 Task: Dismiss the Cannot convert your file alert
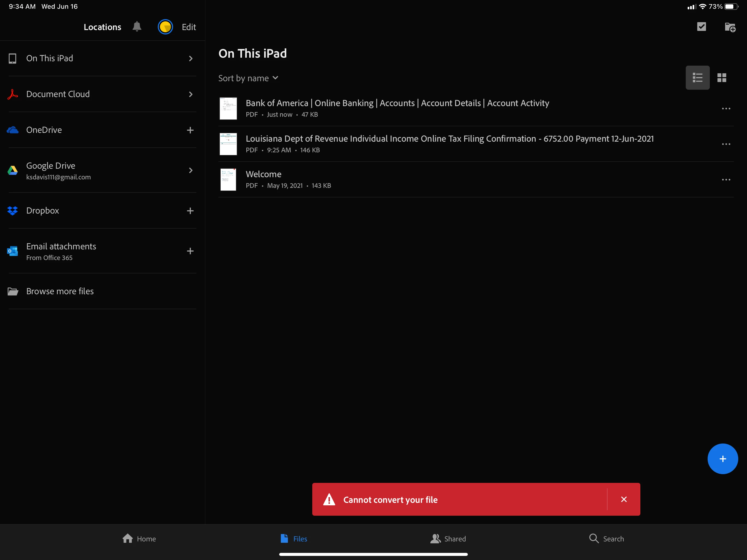624,499
